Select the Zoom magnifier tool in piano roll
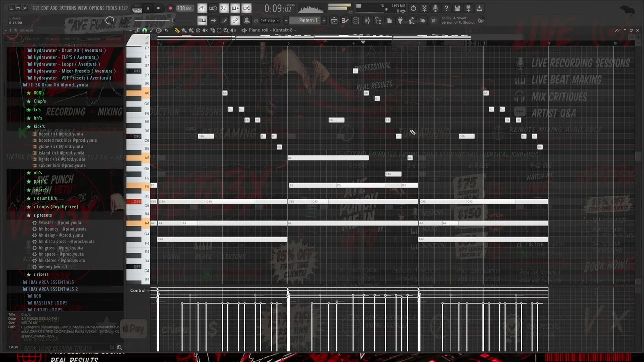644x362 pixels. (226, 30)
